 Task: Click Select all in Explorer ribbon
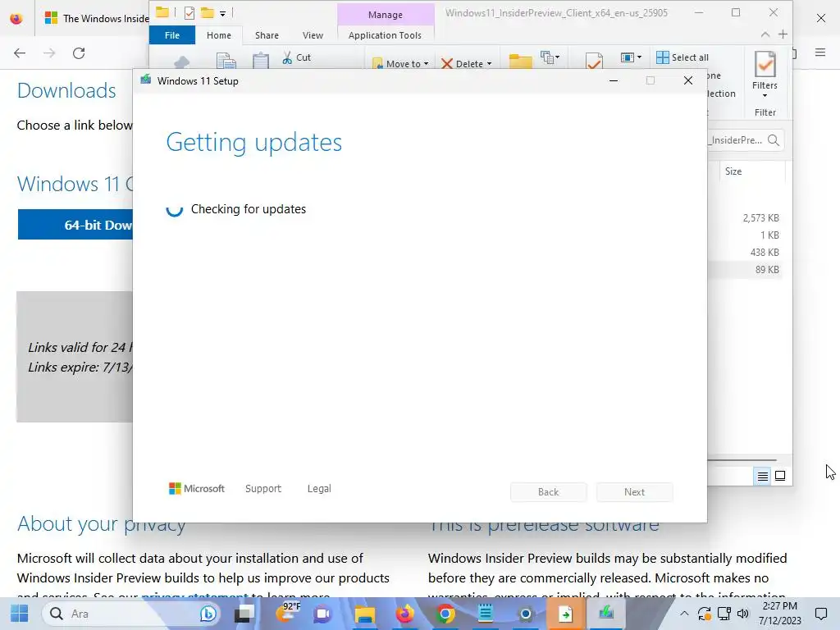tap(682, 57)
